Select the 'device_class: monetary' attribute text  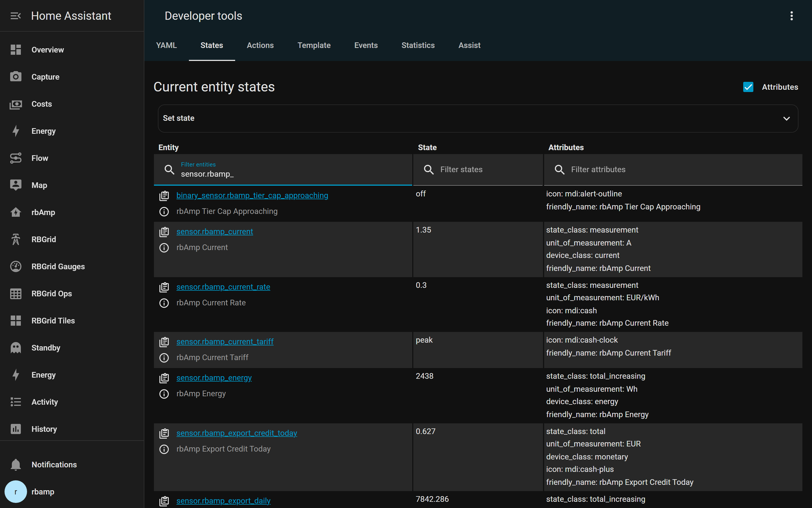(x=587, y=457)
